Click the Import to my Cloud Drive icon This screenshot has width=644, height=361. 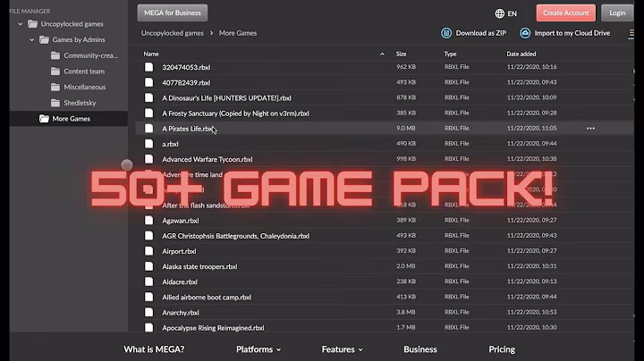[x=526, y=33]
